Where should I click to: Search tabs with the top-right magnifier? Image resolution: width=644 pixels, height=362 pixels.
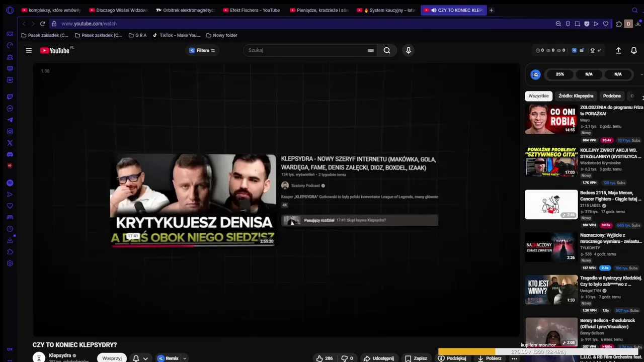tap(635, 10)
